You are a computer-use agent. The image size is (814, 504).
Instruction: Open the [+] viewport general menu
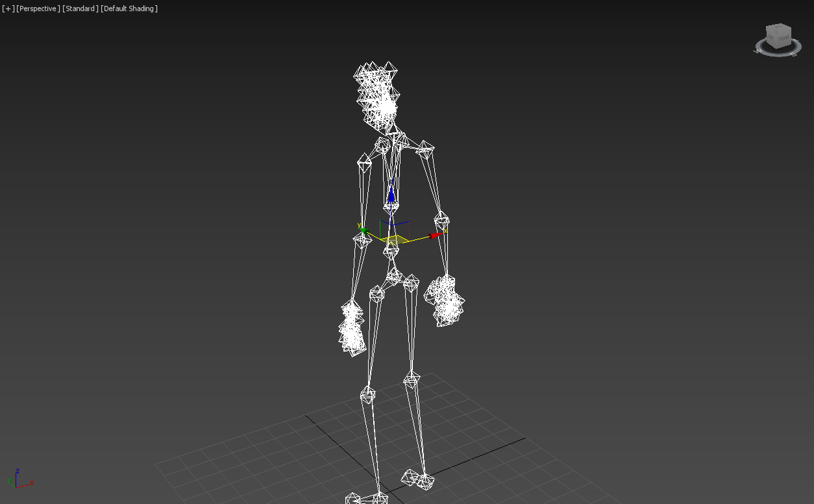coord(8,8)
